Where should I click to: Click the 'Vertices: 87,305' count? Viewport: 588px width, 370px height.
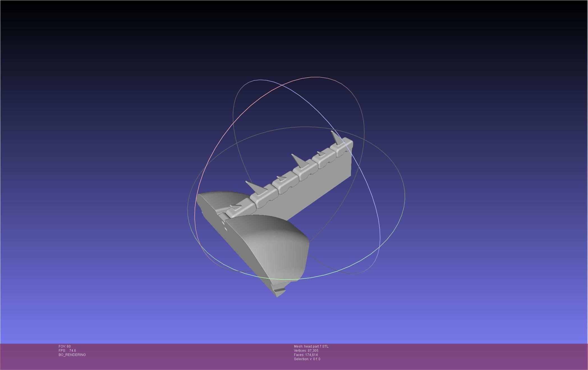pyautogui.click(x=306, y=351)
